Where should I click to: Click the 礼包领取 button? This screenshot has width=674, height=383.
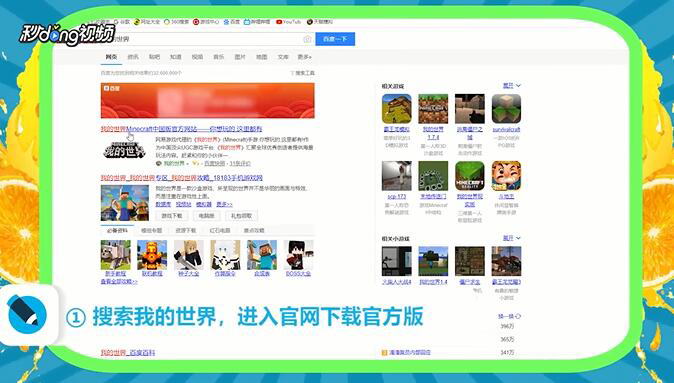point(241,216)
